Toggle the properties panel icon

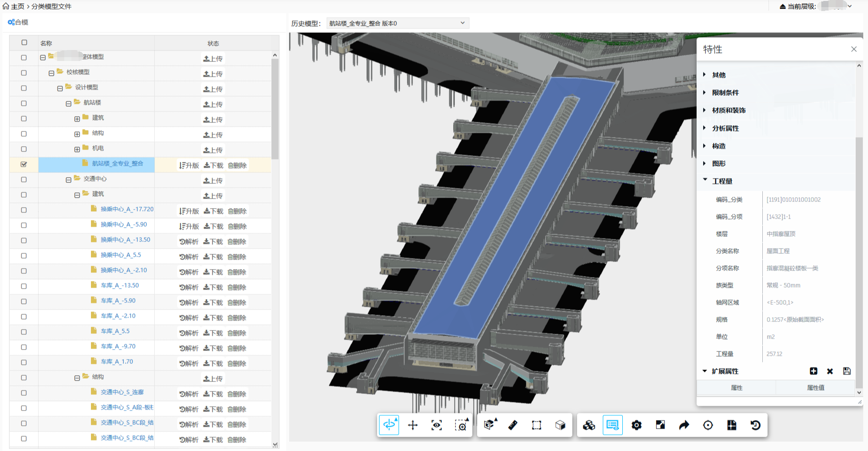612,425
